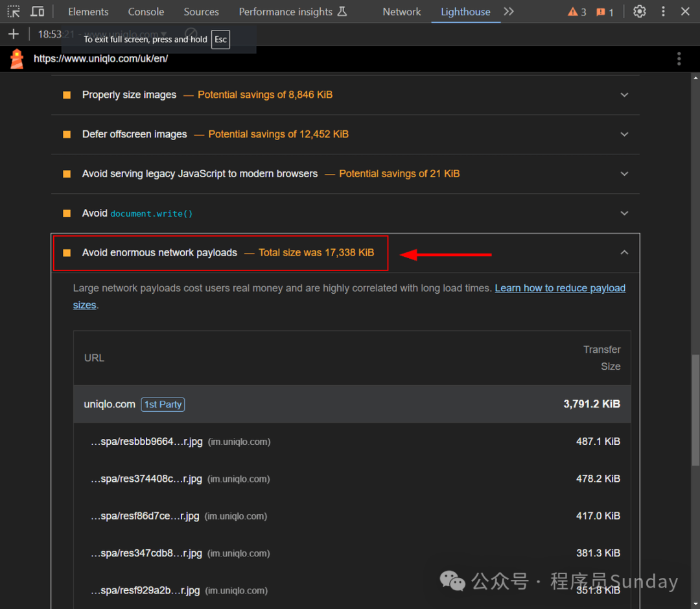The width and height of the screenshot is (700, 609).
Task: Click the Total size was 17,338 KiB text
Action: click(x=316, y=252)
